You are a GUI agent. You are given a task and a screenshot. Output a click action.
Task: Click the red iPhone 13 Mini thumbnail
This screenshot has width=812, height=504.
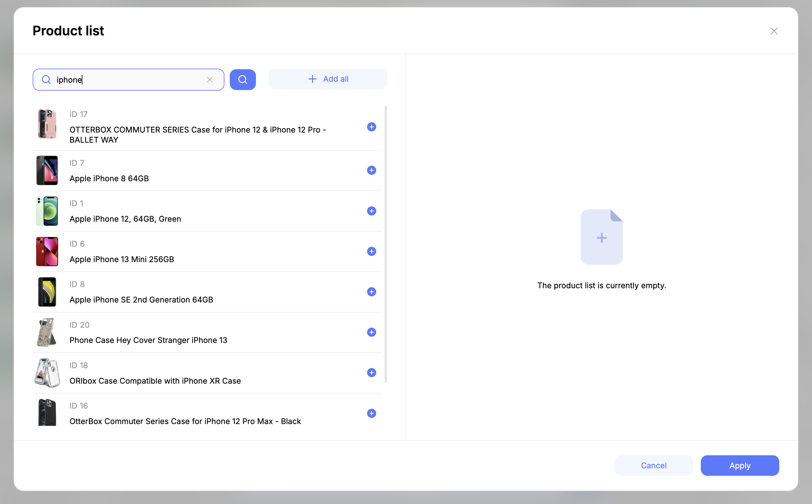(47, 251)
